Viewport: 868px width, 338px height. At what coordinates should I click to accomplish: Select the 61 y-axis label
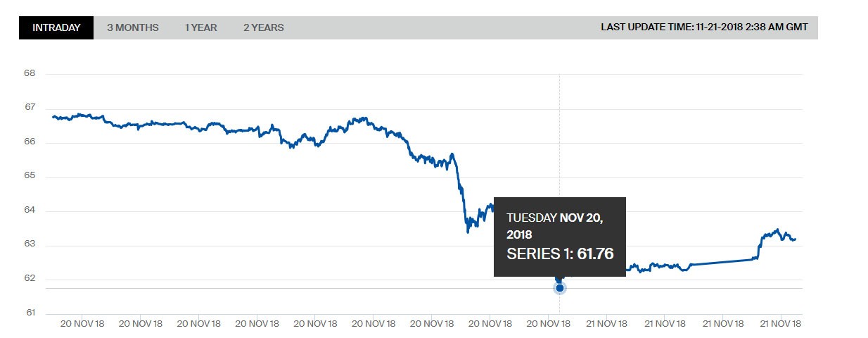30,313
